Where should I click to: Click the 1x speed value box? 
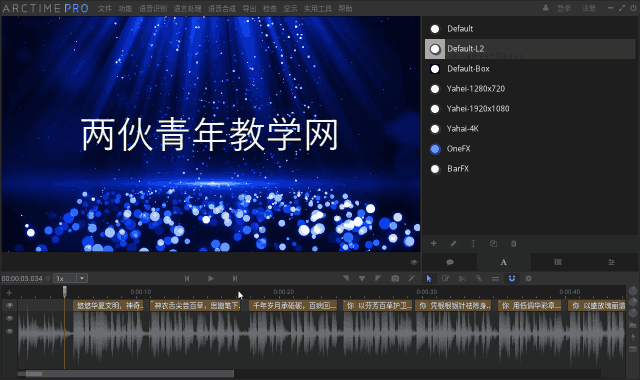pos(65,278)
